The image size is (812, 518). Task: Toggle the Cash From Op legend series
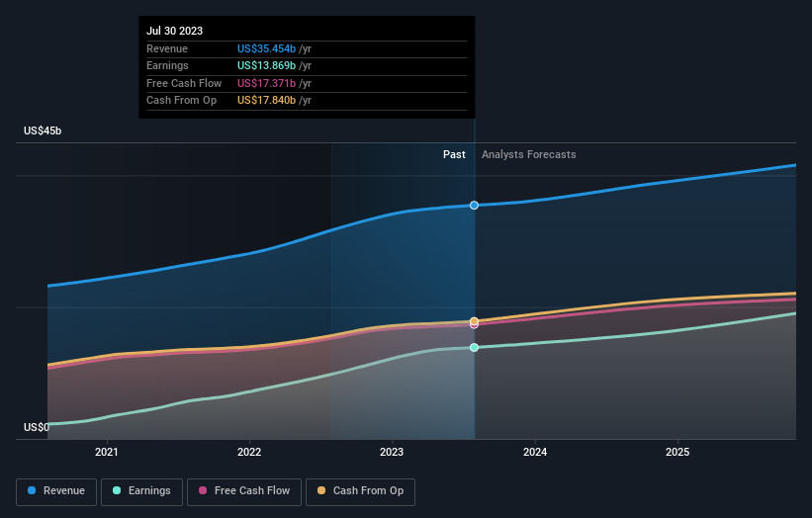pos(360,491)
